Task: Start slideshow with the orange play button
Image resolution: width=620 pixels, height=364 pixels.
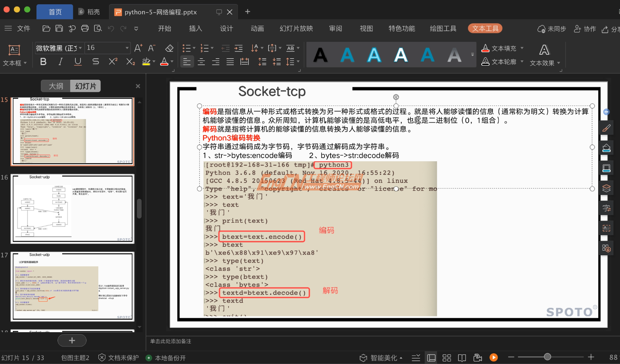Action: [494, 357]
